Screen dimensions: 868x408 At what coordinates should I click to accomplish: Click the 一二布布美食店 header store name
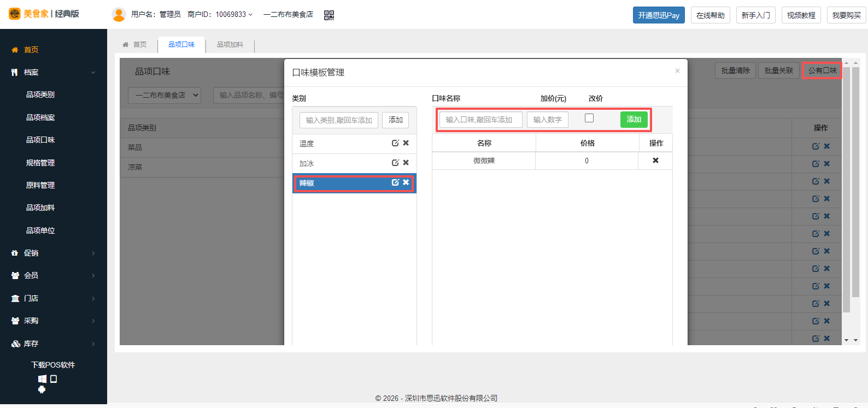(x=288, y=15)
